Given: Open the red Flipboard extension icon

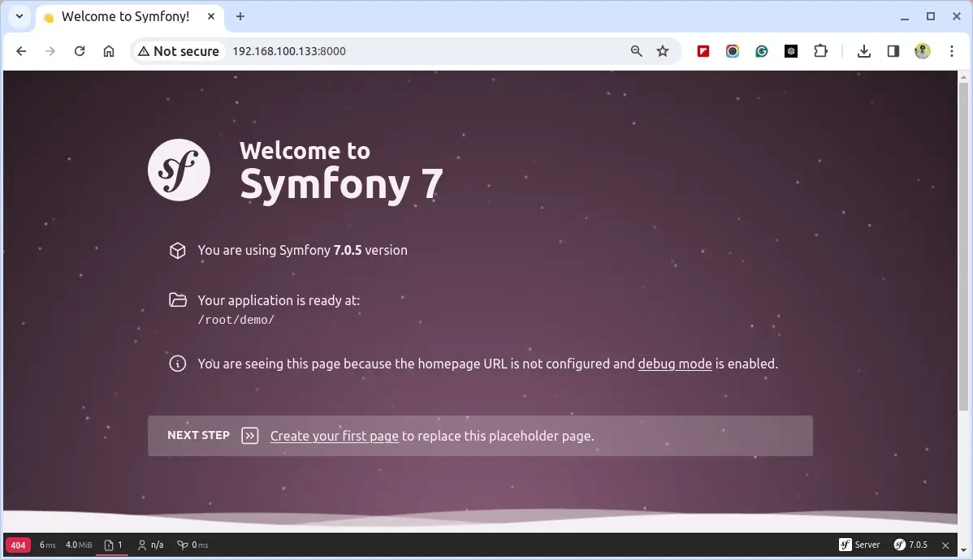Looking at the screenshot, I should tap(703, 51).
